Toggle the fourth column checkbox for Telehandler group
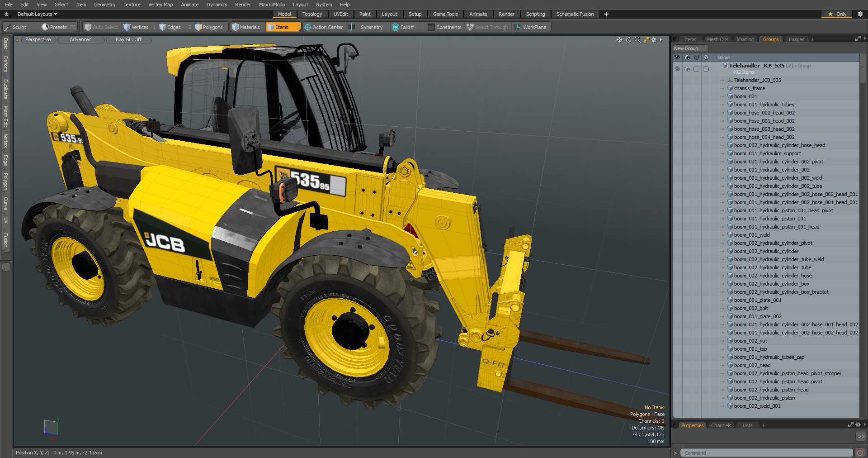Viewport: 868px width, 458px height. click(706, 69)
